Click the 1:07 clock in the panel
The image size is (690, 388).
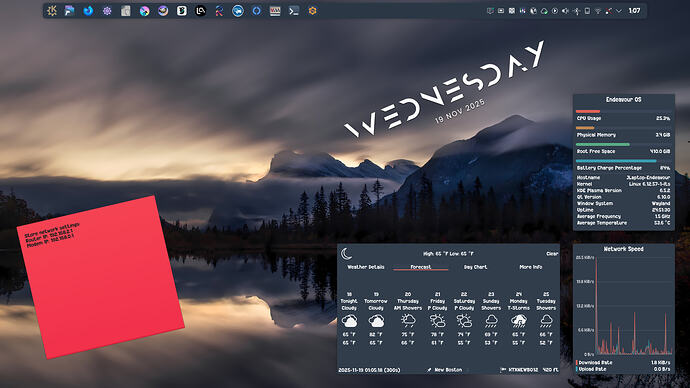pyautogui.click(x=634, y=11)
